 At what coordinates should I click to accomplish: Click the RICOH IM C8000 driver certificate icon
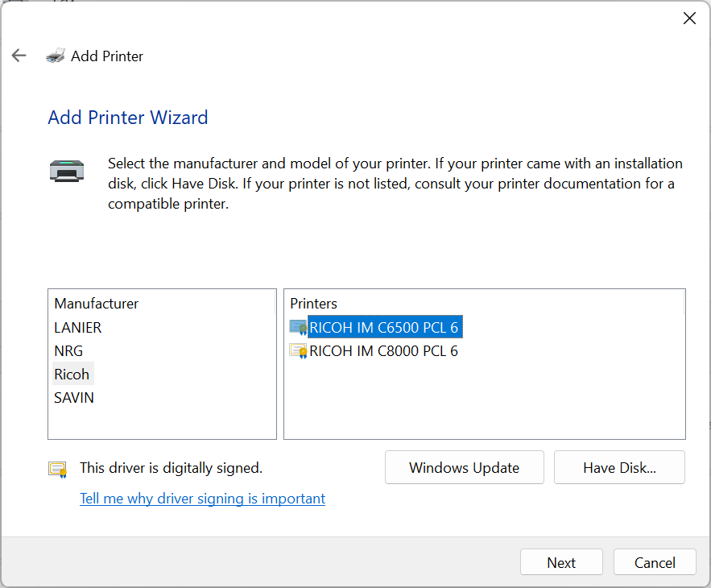click(x=298, y=350)
